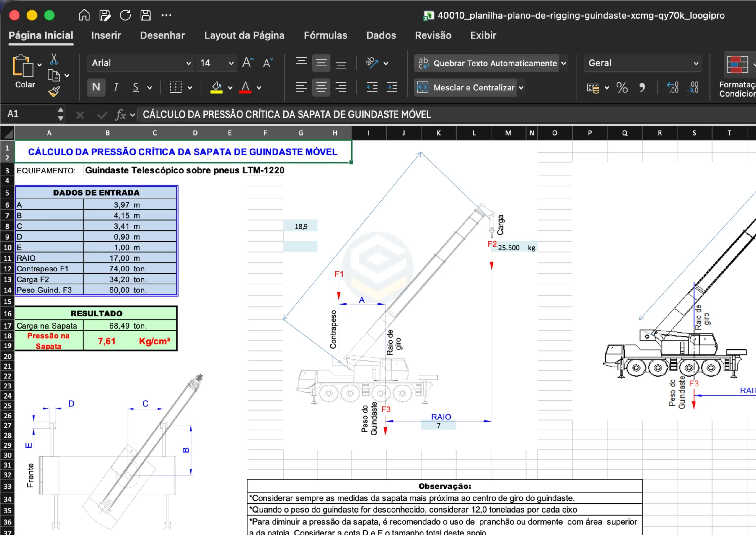Select row 12 header
The image size is (756, 535).
coord(7,269)
